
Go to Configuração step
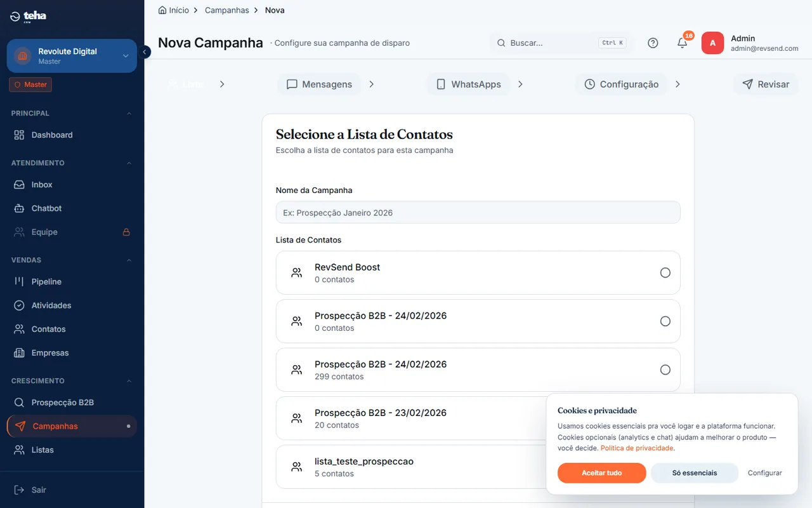[x=622, y=84]
